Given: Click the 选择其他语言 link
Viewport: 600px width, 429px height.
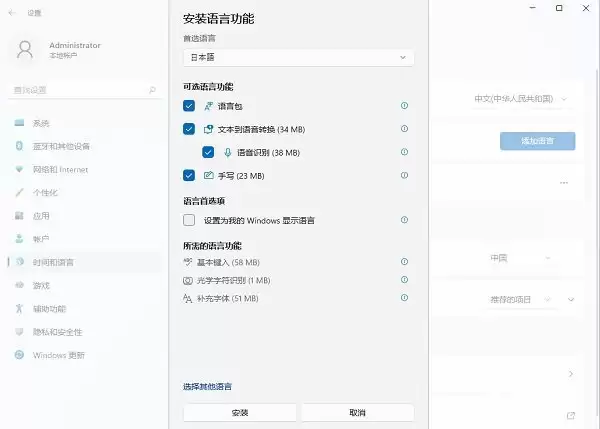Looking at the screenshot, I should pyautogui.click(x=207, y=387).
